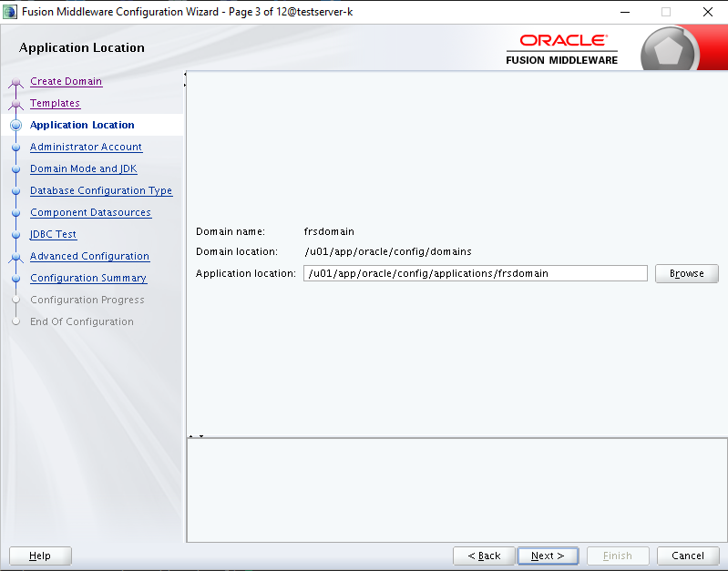Click the disabled Finish button
Screen dimensions: 728x571
click(x=618, y=556)
